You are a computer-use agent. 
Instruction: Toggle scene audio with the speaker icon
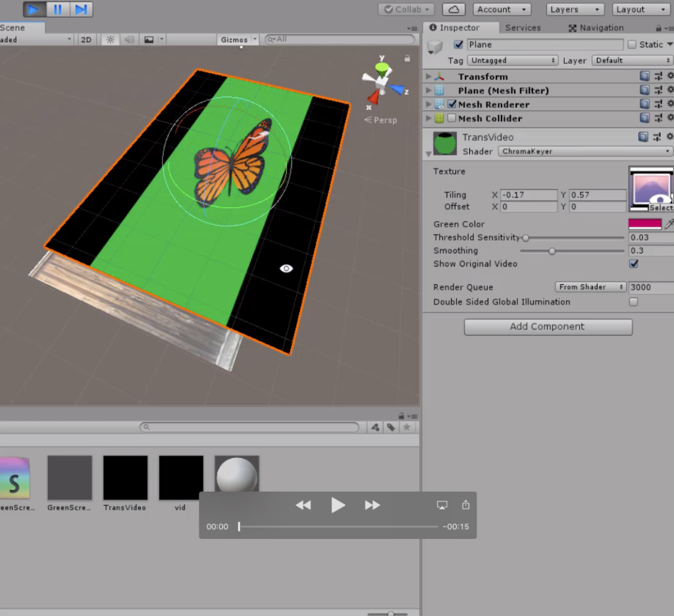128,39
